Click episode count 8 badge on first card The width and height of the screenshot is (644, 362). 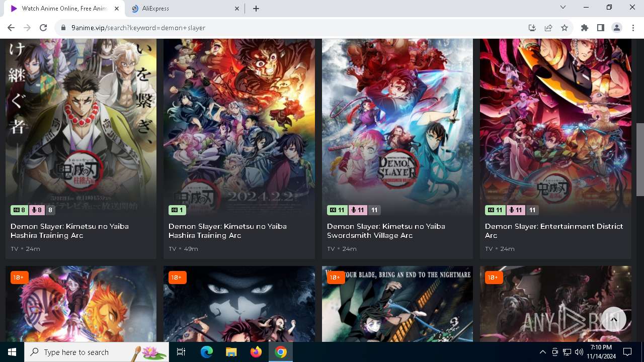pyautogui.click(x=50, y=210)
